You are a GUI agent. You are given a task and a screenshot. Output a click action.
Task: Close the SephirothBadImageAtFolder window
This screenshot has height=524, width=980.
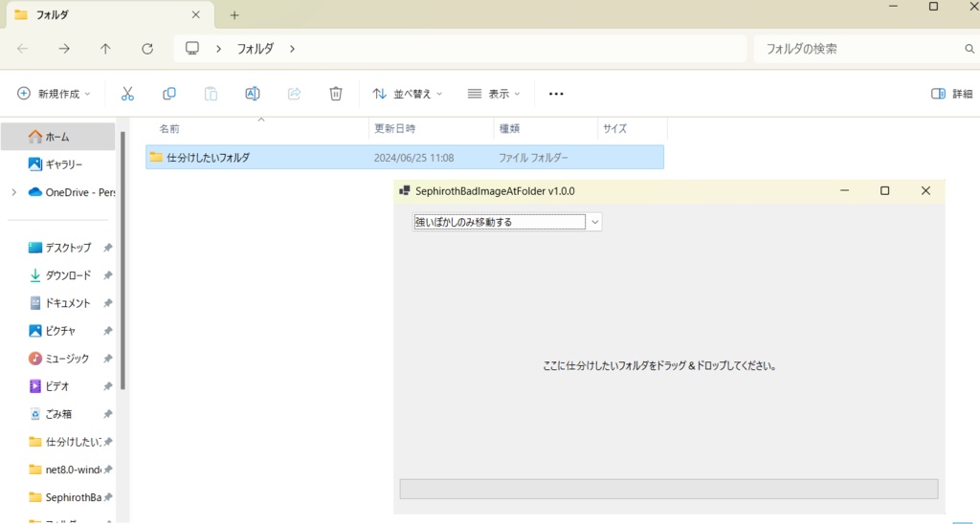(925, 190)
